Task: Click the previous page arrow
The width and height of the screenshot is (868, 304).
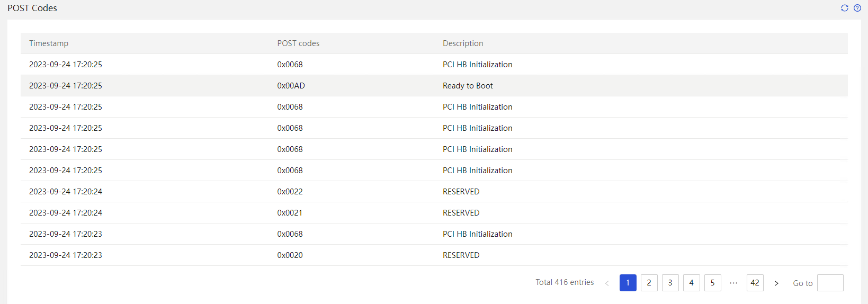Action: [x=607, y=283]
